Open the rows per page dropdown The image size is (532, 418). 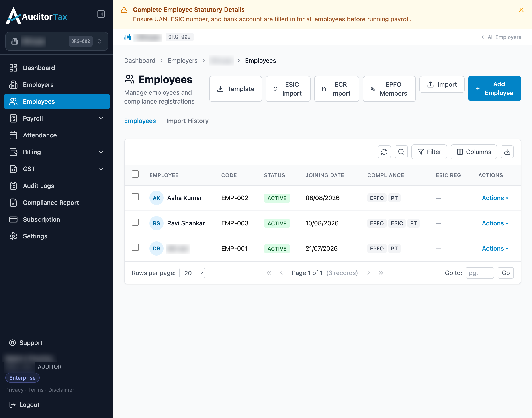point(192,273)
